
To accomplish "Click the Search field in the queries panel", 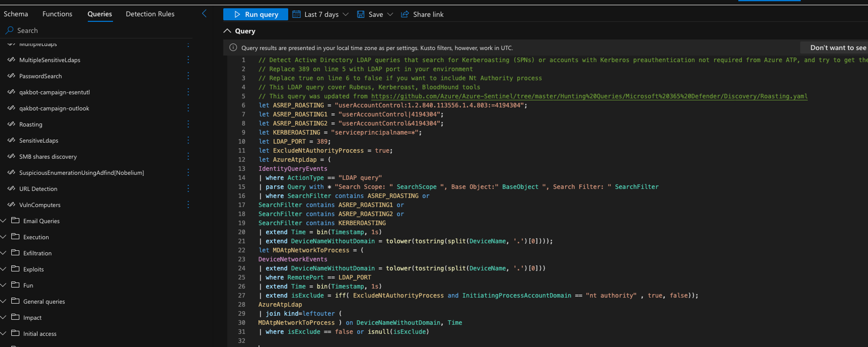I will coord(98,30).
